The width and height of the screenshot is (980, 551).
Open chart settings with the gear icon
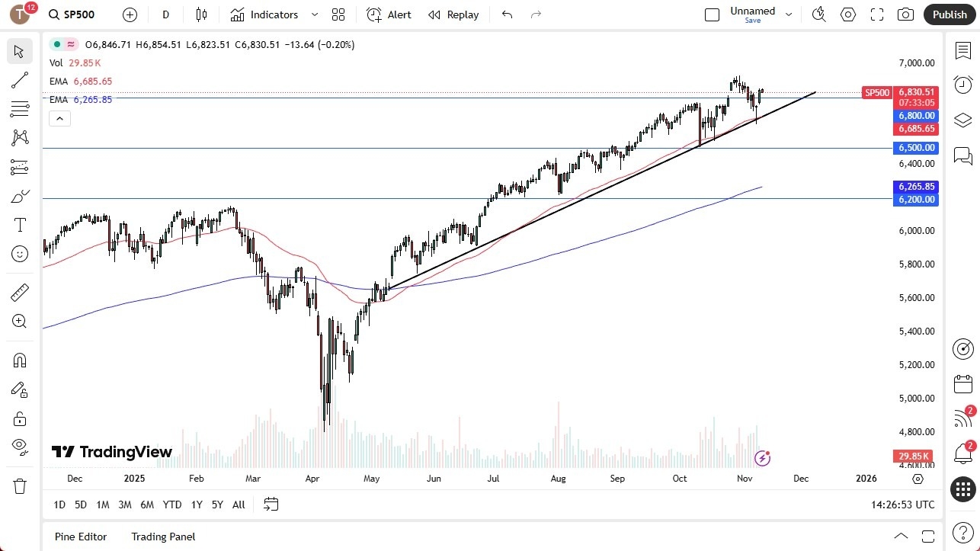[x=848, y=14]
